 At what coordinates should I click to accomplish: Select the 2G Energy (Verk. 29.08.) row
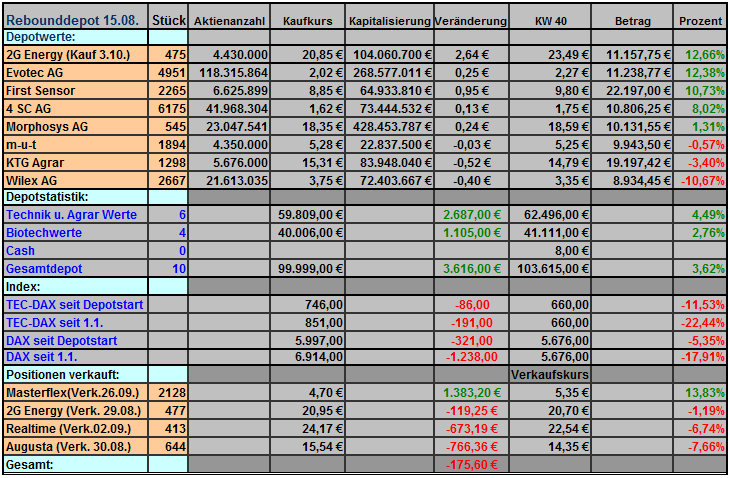click(x=75, y=411)
